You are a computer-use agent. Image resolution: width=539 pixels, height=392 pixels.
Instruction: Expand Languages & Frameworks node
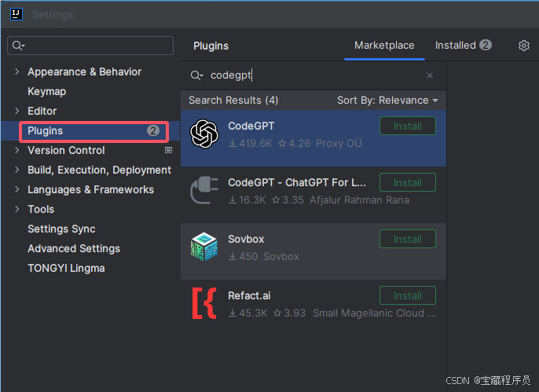click(x=16, y=189)
